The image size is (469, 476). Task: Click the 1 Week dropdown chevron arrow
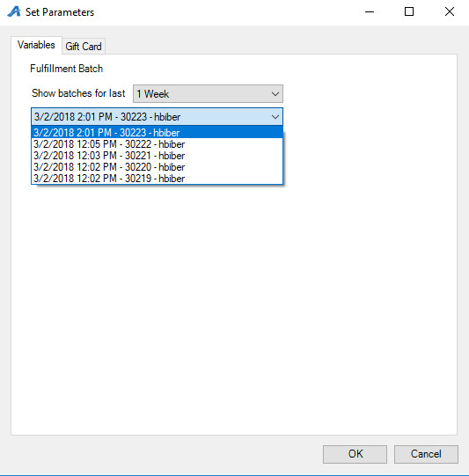click(275, 94)
